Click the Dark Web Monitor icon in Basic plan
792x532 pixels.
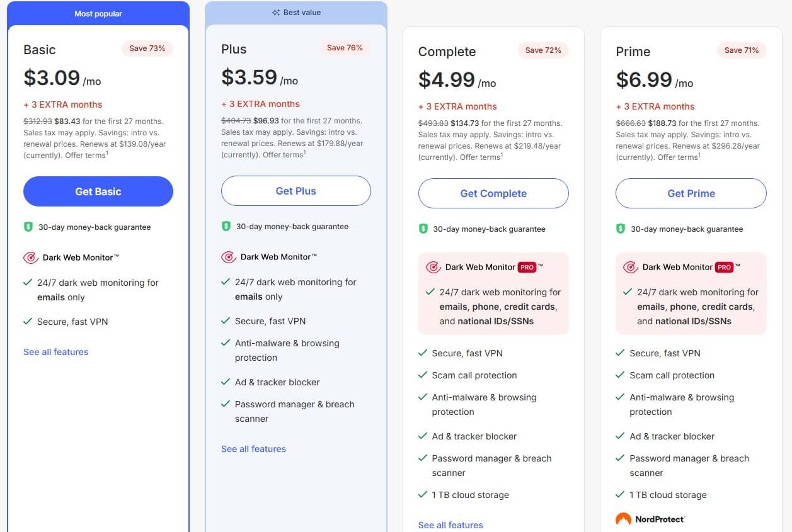point(30,258)
